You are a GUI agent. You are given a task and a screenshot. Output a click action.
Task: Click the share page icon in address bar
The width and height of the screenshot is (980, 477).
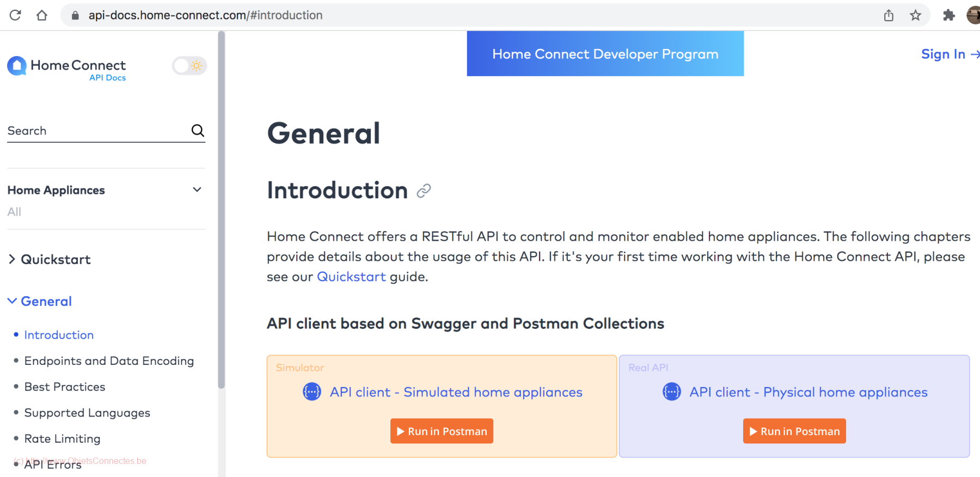pos(889,15)
